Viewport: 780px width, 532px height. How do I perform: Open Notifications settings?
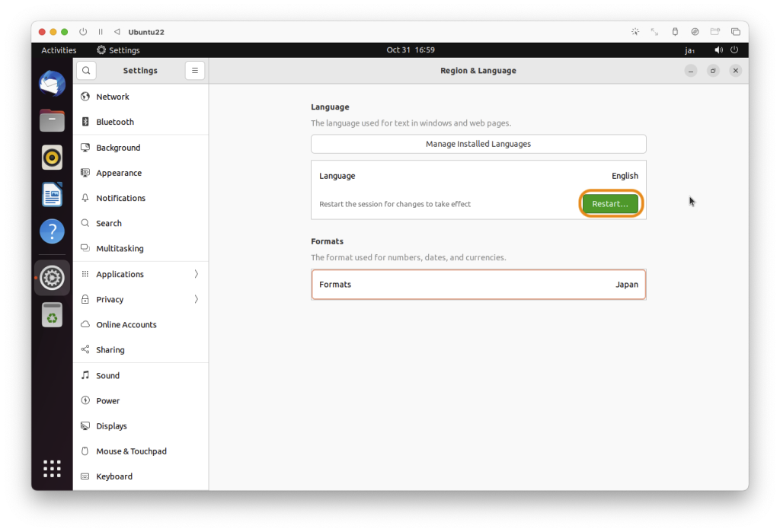(x=141, y=198)
